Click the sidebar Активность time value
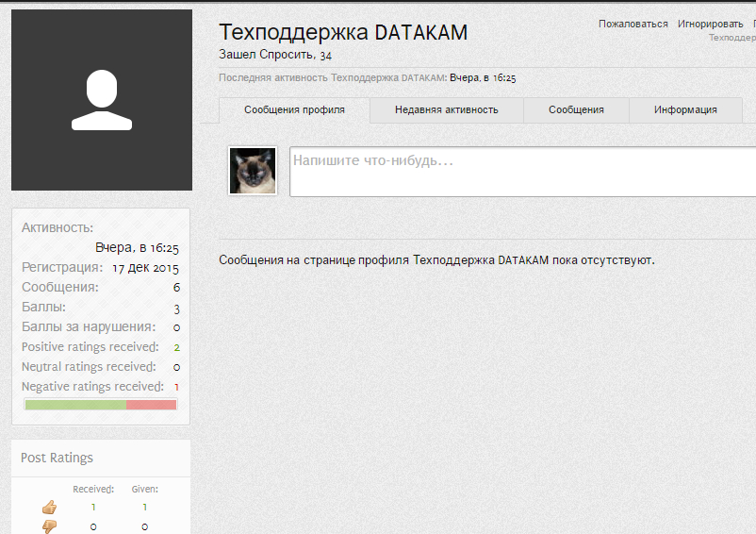This screenshot has width=756, height=534. [137, 248]
